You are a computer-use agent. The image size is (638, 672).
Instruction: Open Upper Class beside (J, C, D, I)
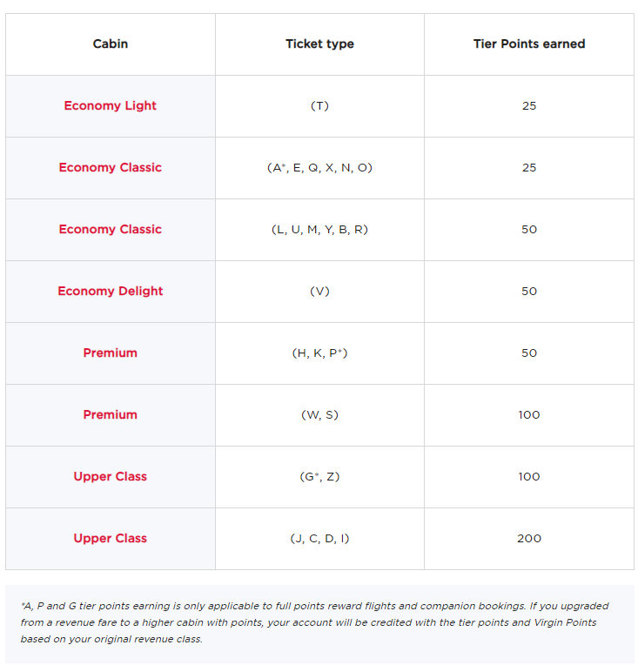111,539
